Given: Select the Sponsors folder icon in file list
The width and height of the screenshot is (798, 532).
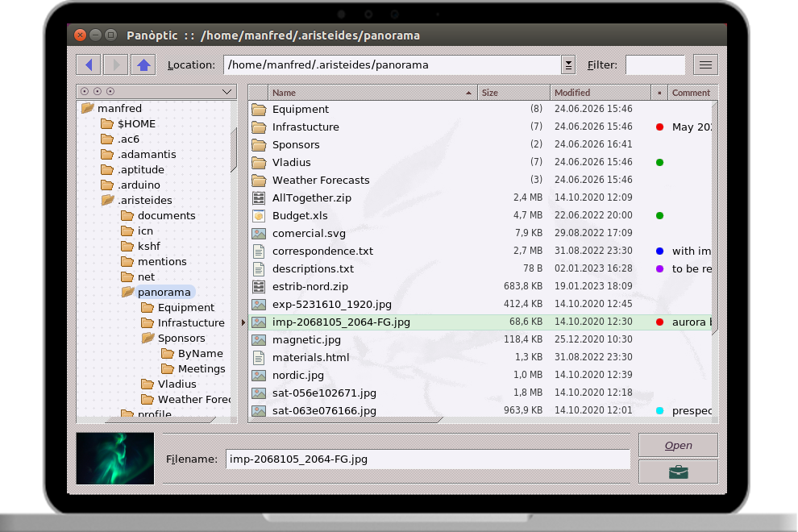Looking at the screenshot, I should (259, 144).
